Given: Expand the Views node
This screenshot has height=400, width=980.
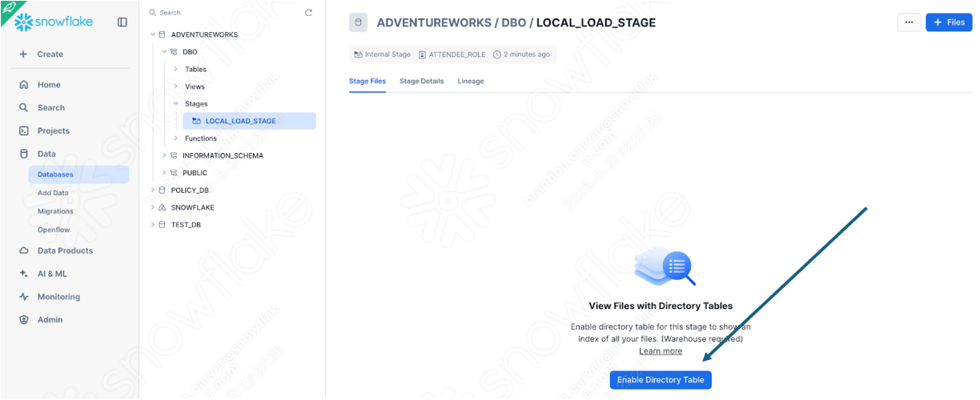Looking at the screenshot, I should [176, 87].
